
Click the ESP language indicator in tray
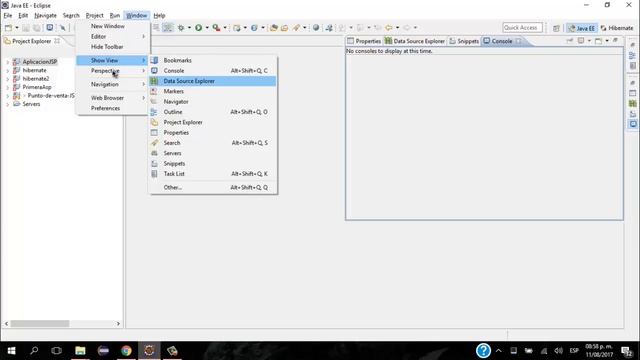click(574, 351)
